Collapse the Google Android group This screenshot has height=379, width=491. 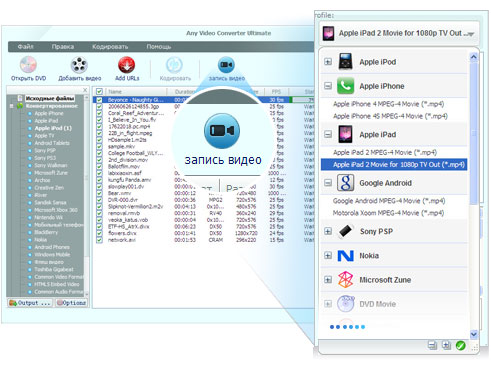click(x=328, y=183)
